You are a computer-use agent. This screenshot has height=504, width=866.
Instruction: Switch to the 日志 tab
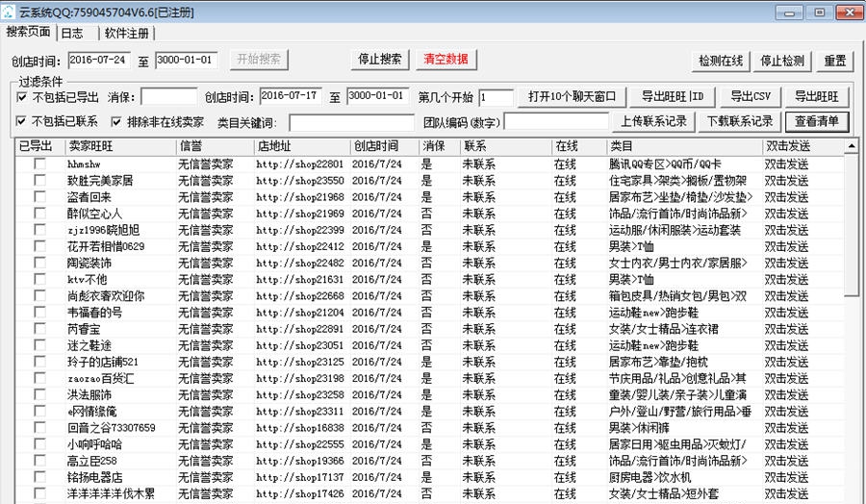point(72,33)
